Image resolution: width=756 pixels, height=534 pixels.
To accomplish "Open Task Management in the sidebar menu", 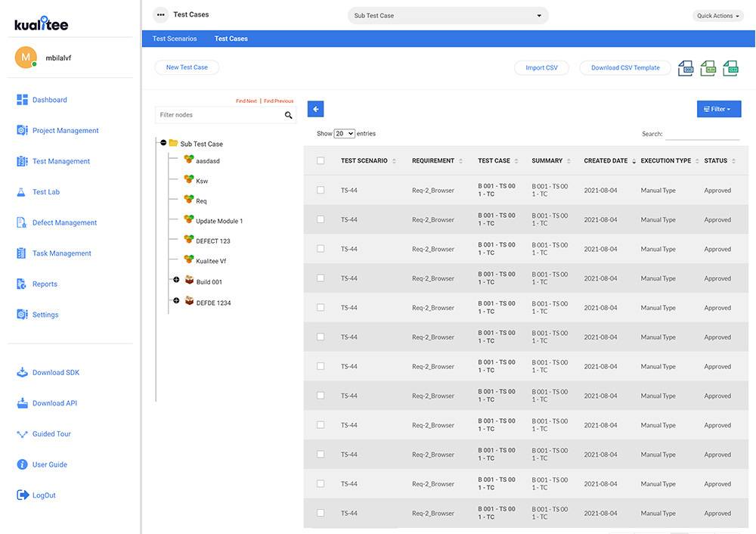I will (x=62, y=253).
